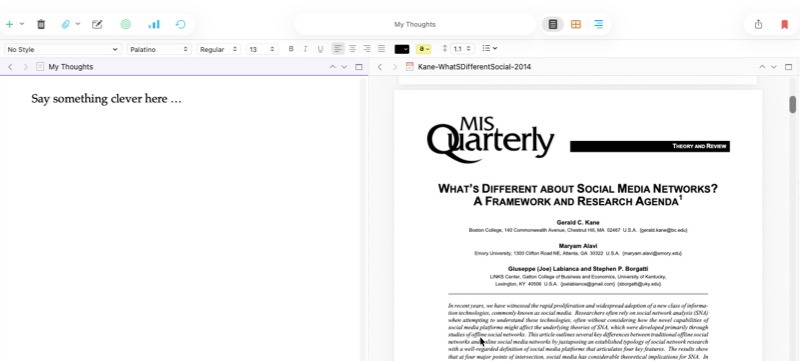The width and height of the screenshot is (800, 361).
Task: Select justified text alignment
Action: pyautogui.click(x=381, y=49)
